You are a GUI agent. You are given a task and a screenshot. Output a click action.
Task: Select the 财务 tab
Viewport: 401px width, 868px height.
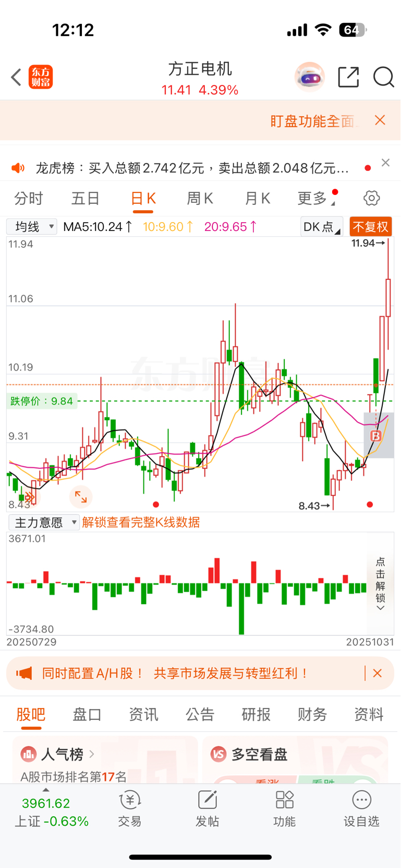tap(312, 714)
